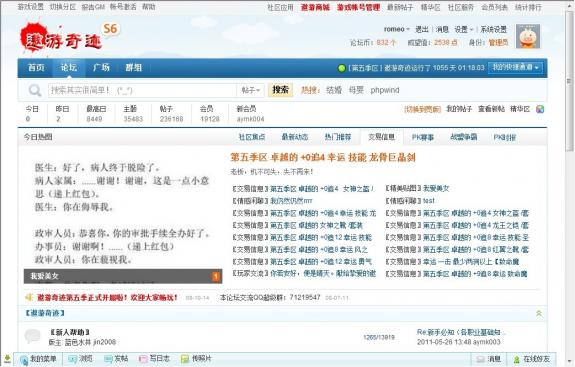
Task: Click 浏览 in the bottom bar
Action: coord(81,359)
